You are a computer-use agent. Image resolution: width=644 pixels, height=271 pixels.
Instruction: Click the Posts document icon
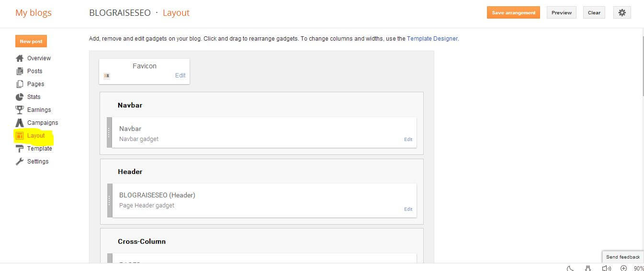point(20,71)
